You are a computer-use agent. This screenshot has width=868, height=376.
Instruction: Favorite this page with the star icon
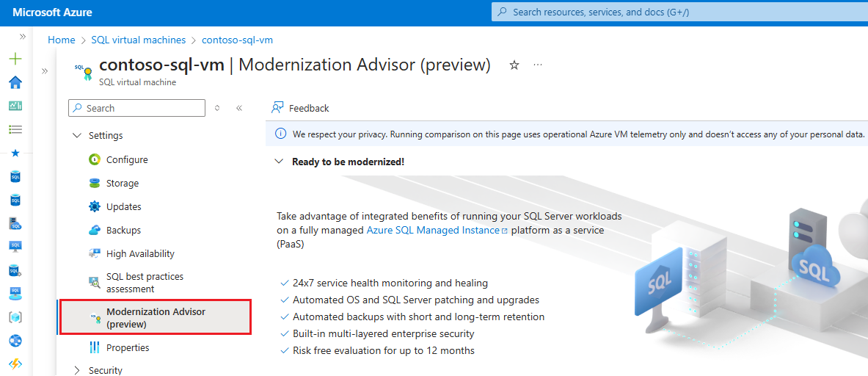click(514, 65)
